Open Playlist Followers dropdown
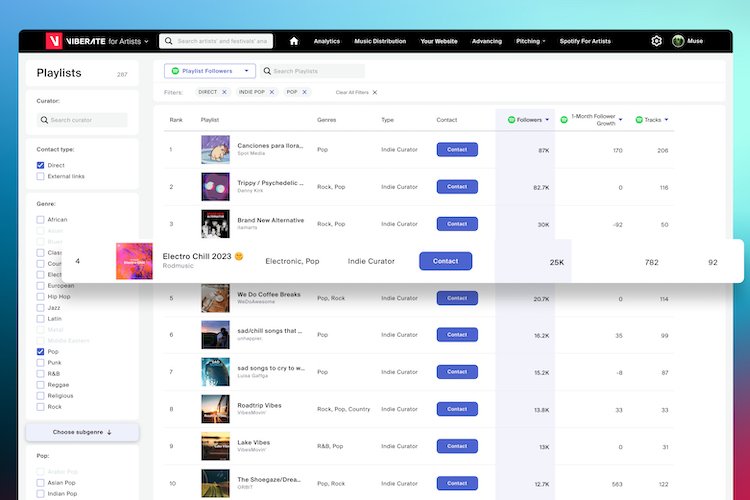The image size is (750, 500). 210,71
